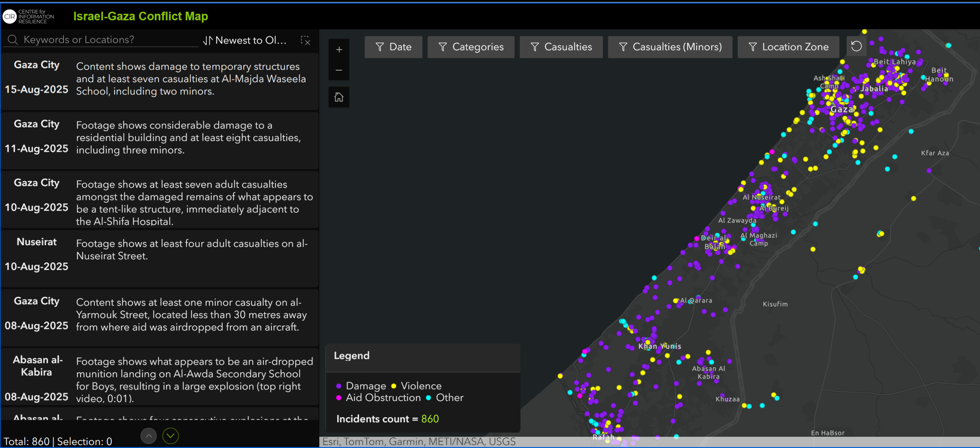This screenshot has height=448, width=980.
Task: Go to next list page arrow
Action: coord(170,435)
